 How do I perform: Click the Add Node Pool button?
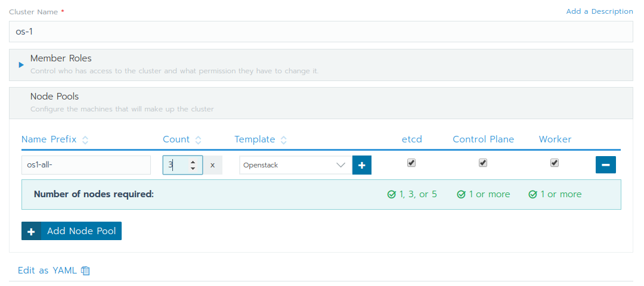[72, 231]
